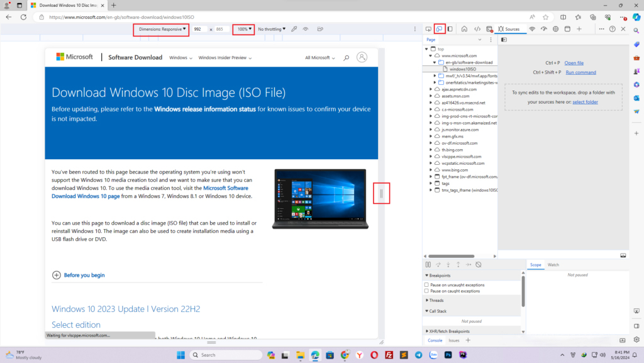Open the Dimensions: Responsive dropdown
This screenshot has width=644, height=363.
[x=163, y=29]
